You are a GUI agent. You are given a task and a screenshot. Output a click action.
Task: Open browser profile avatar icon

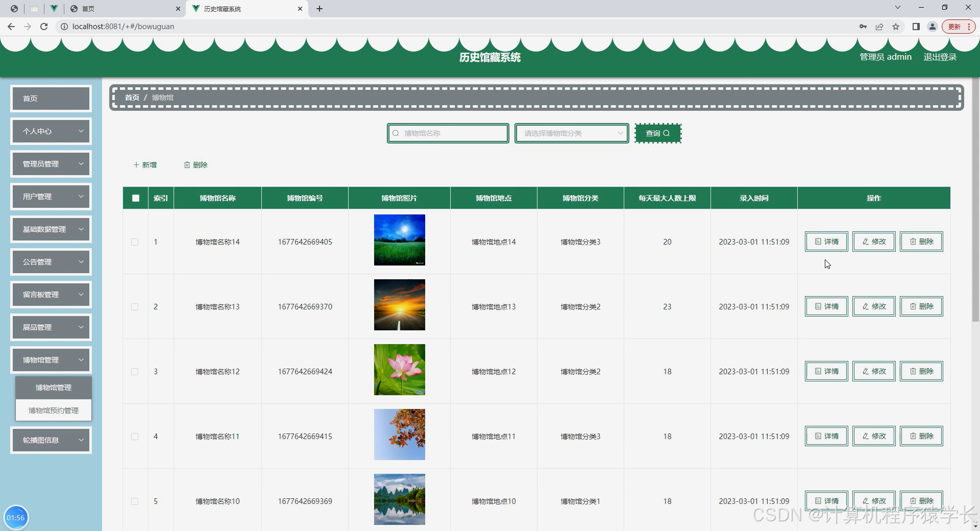tap(933, 27)
